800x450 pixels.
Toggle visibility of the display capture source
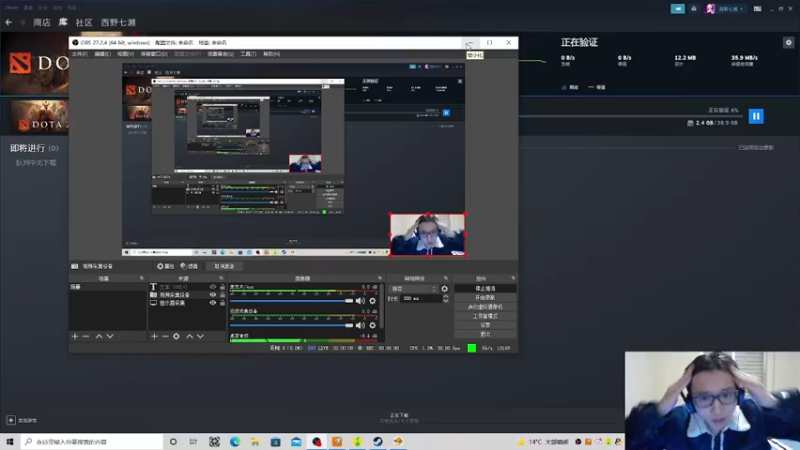[213, 303]
